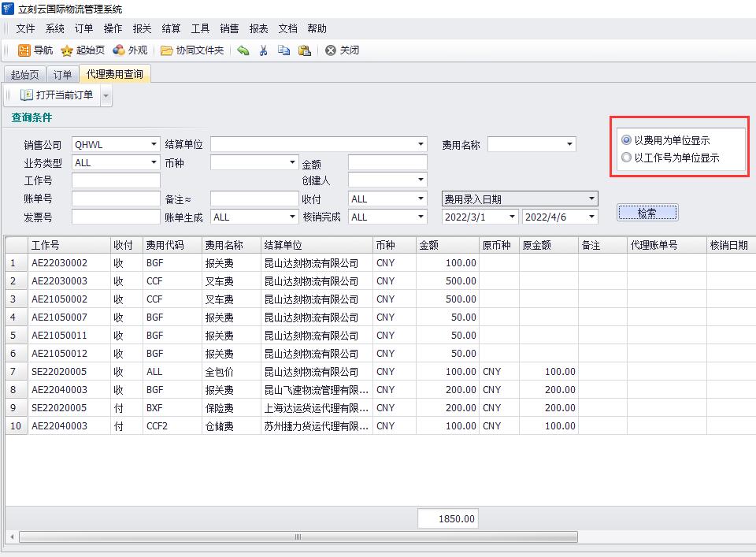756x557 pixels.
Task: Click the paste clipboard icon
Action: click(304, 50)
